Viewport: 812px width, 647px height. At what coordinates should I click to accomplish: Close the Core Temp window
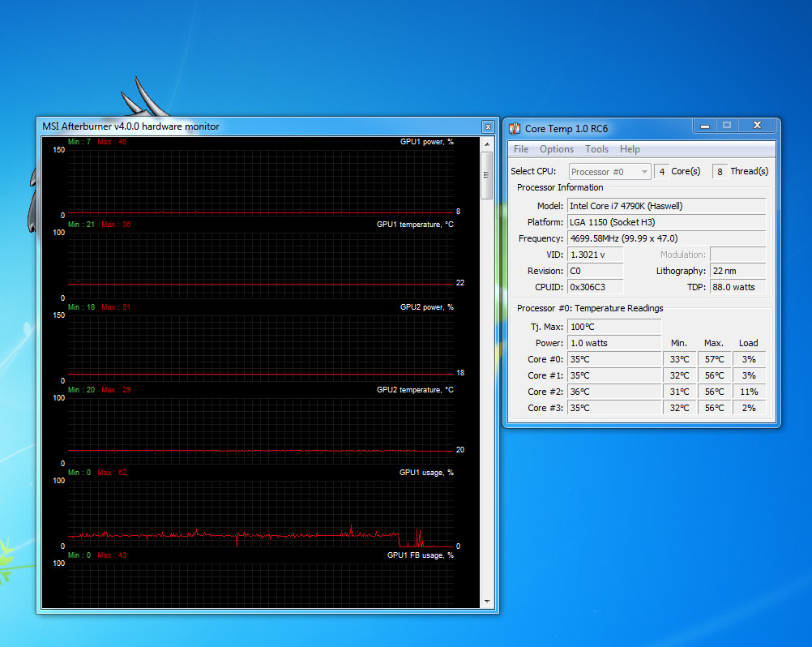757,126
